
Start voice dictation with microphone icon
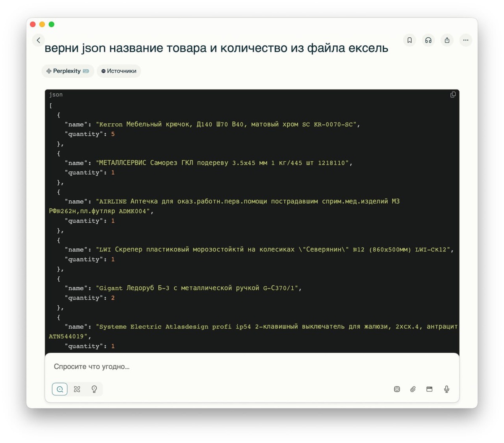click(446, 389)
